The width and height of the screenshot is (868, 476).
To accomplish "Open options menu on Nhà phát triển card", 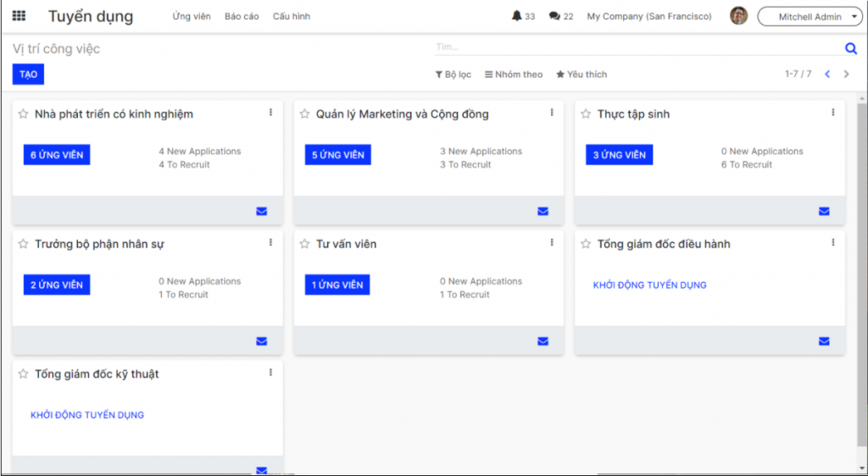I will pyautogui.click(x=270, y=113).
